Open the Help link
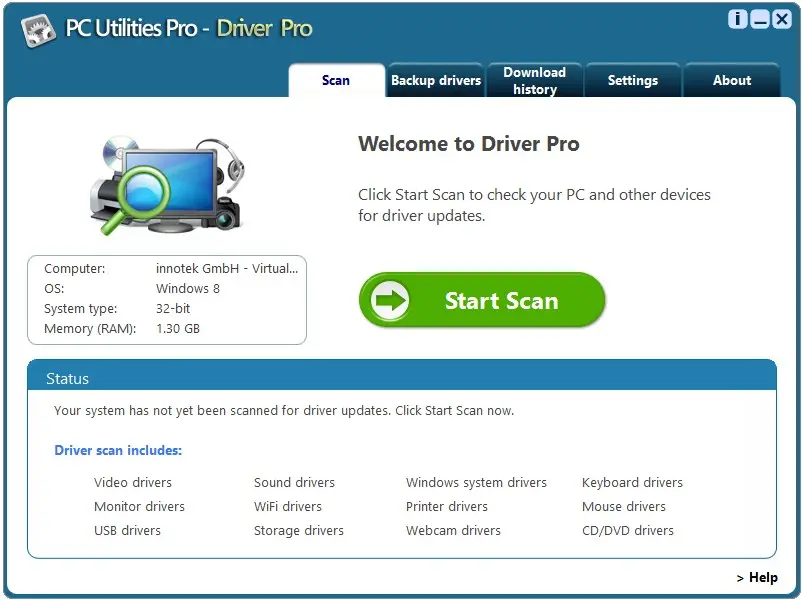 tap(758, 577)
